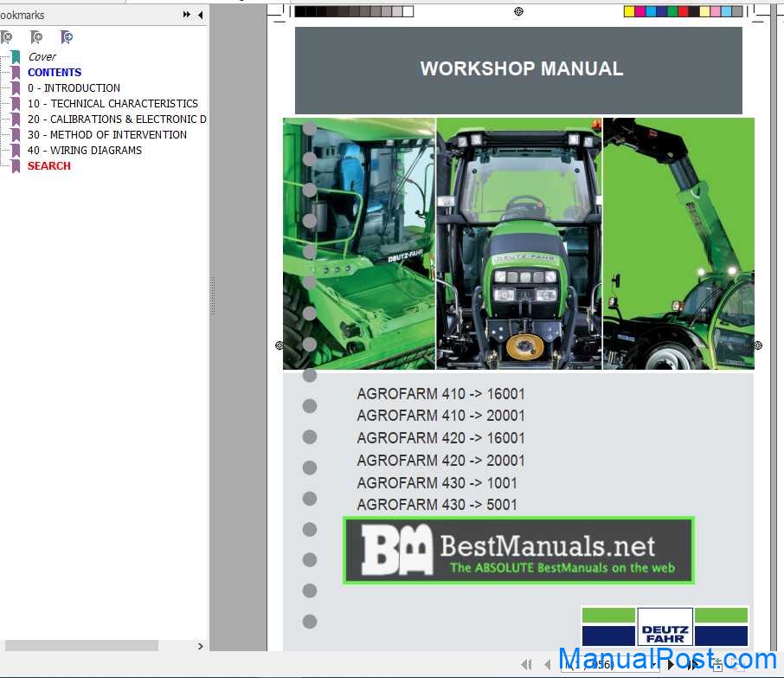Click bookmark icon beside SEARCH
Viewport: 784px width, 678px height.
16,165
